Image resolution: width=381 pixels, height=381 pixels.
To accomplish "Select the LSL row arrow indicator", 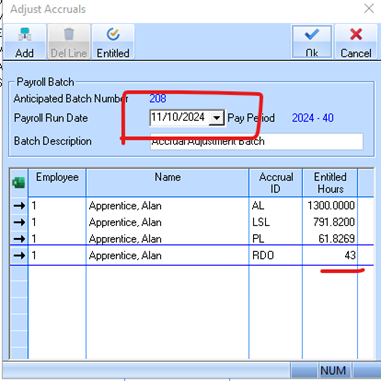I will (x=19, y=222).
